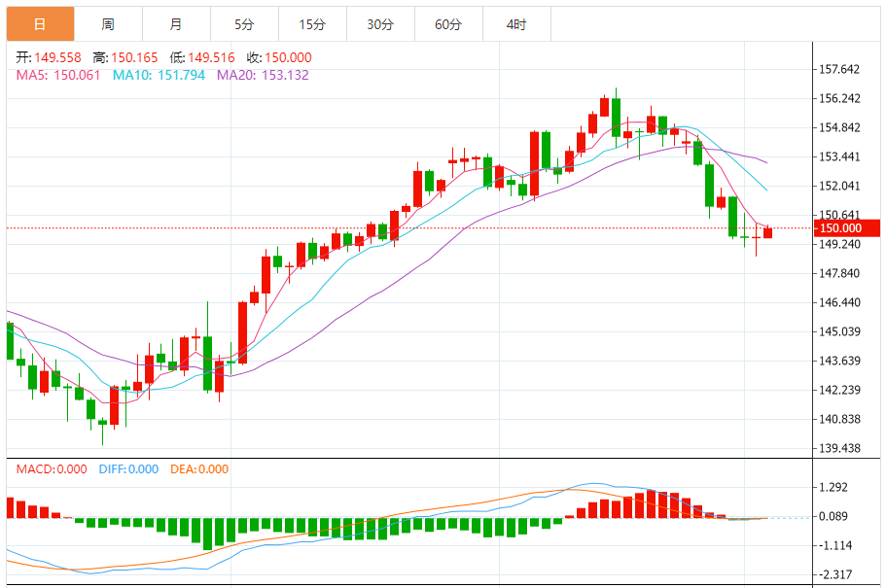Click the 139.438 price axis label

pyautogui.click(x=839, y=448)
